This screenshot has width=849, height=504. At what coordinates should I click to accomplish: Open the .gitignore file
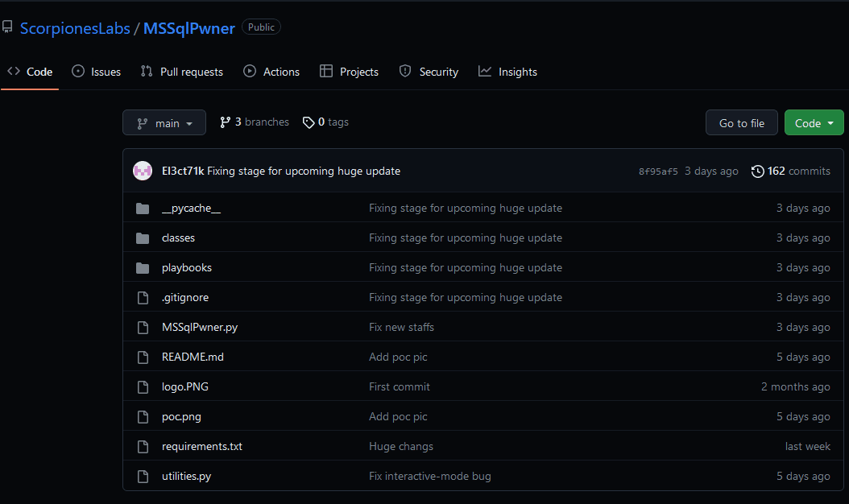point(185,298)
